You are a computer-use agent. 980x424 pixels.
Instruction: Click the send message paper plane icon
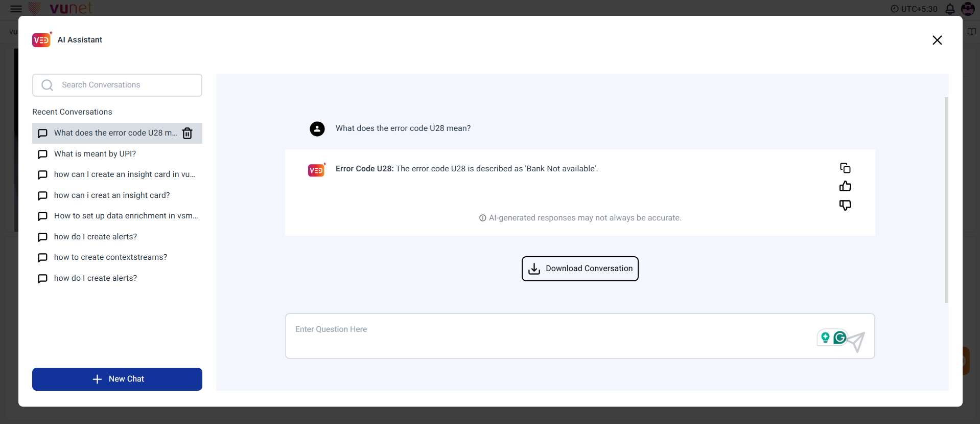857,342
